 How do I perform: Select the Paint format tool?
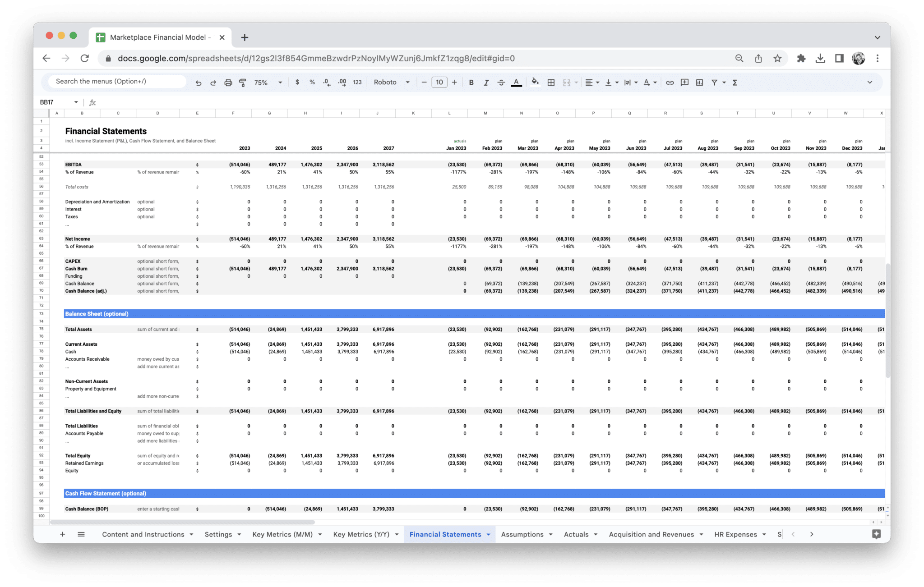(243, 82)
